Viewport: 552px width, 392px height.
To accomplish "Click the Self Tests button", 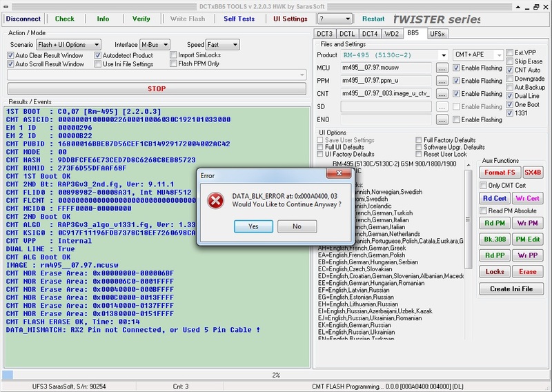I will point(239,19).
